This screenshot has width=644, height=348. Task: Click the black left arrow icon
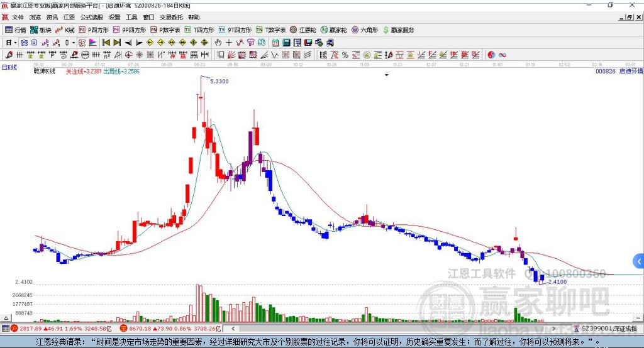pos(128,43)
